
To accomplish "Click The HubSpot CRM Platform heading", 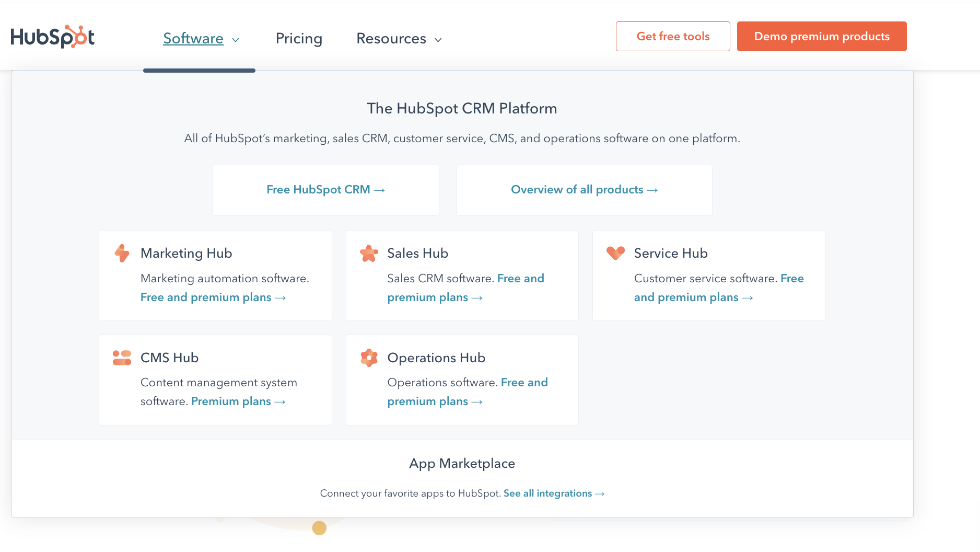I will coord(462,108).
